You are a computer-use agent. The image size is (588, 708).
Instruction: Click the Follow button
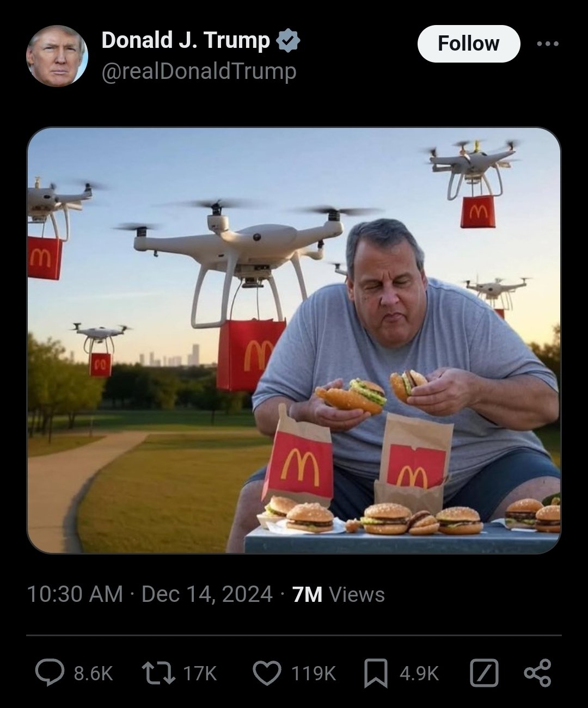(468, 44)
